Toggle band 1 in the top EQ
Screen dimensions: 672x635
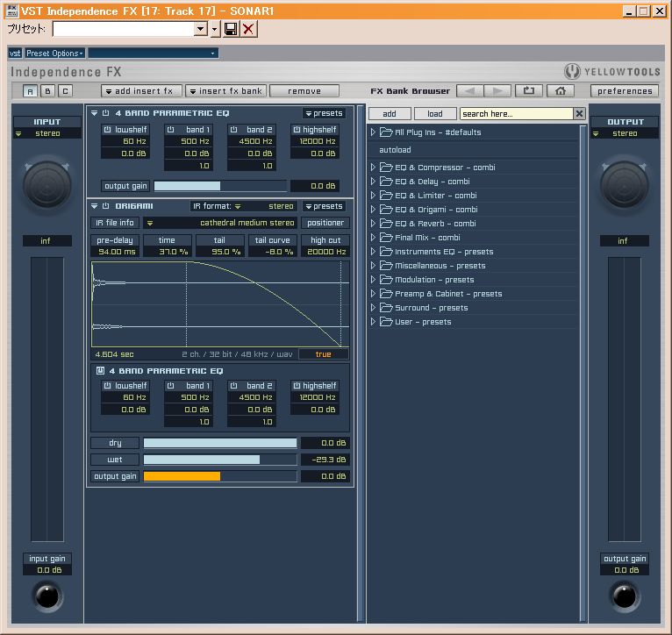tap(170, 130)
